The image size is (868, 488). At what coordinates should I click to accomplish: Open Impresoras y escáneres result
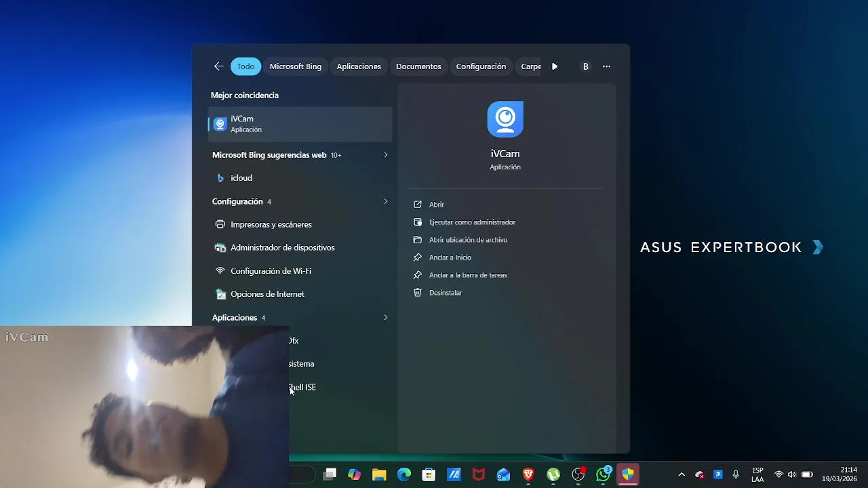300,224
